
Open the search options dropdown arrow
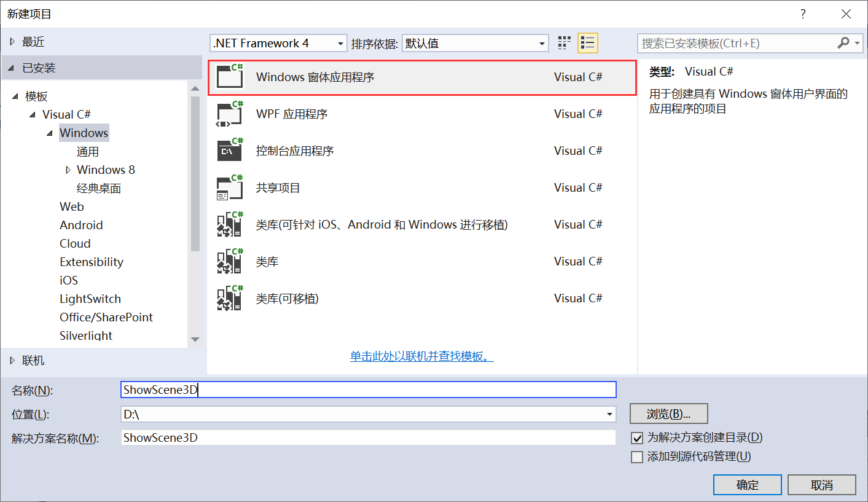[x=858, y=43]
